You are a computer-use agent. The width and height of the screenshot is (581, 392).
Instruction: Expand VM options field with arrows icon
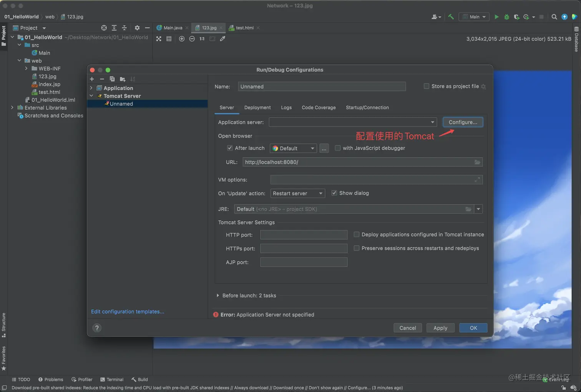[477, 179]
